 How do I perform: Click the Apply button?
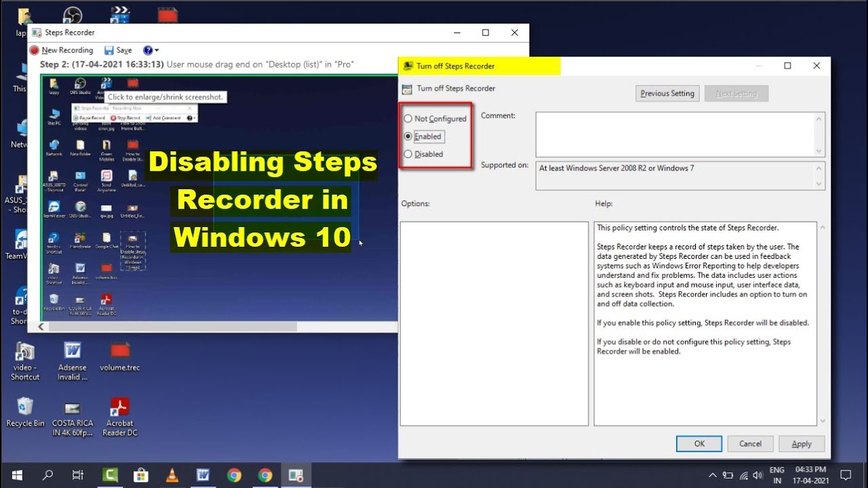802,444
